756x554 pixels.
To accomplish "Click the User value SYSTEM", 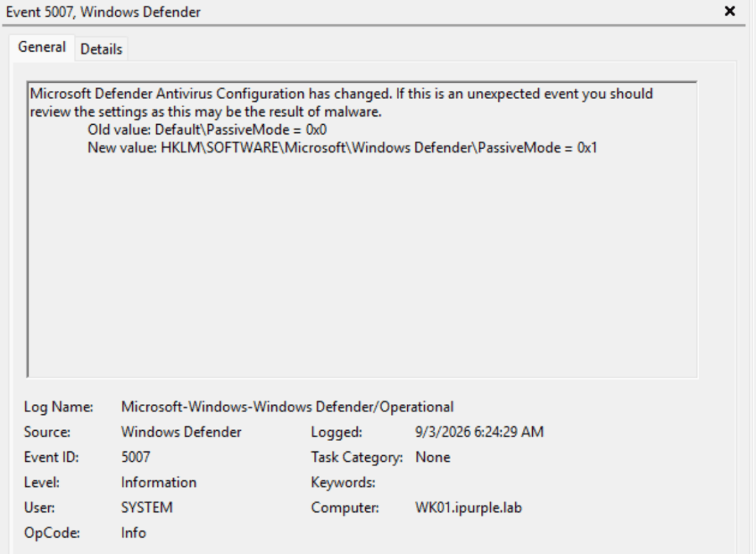I will pyautogui.click(x=146, y=507).
